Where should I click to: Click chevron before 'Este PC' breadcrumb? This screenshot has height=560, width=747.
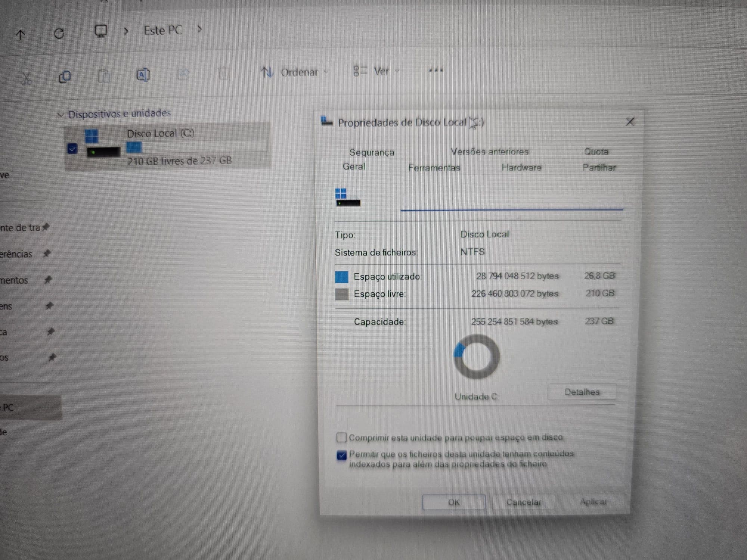click(126, 31)
